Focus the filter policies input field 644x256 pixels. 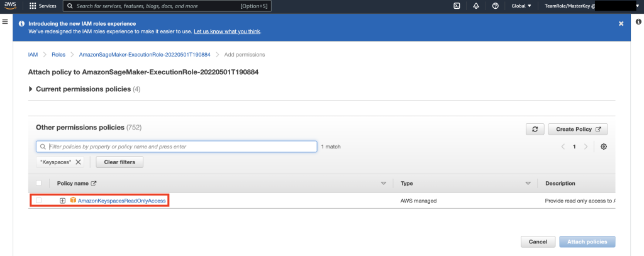(177, 147)
